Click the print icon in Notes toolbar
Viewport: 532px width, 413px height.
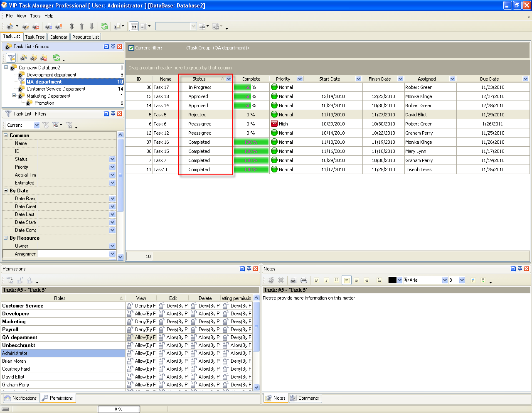pos(304,280)
